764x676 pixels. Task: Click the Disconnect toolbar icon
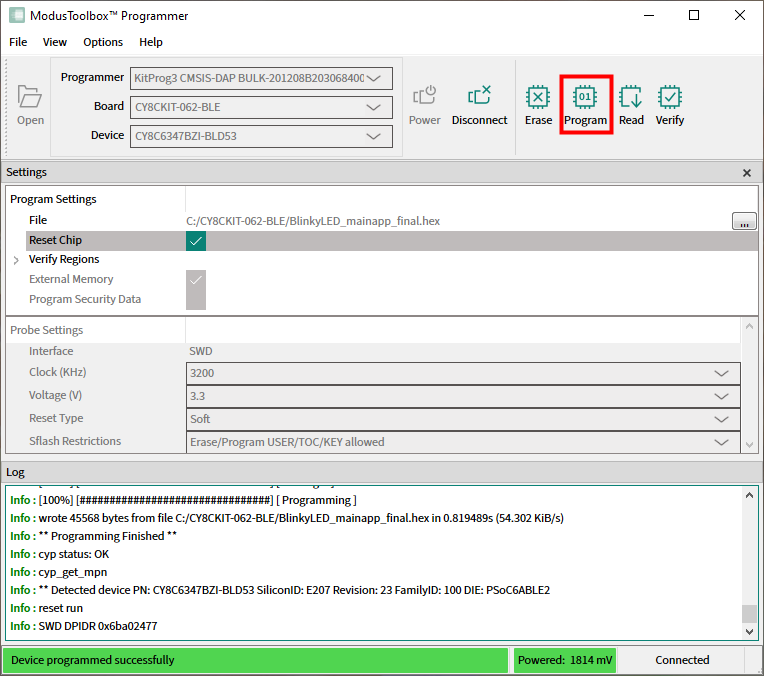click(x=479, y=98)
